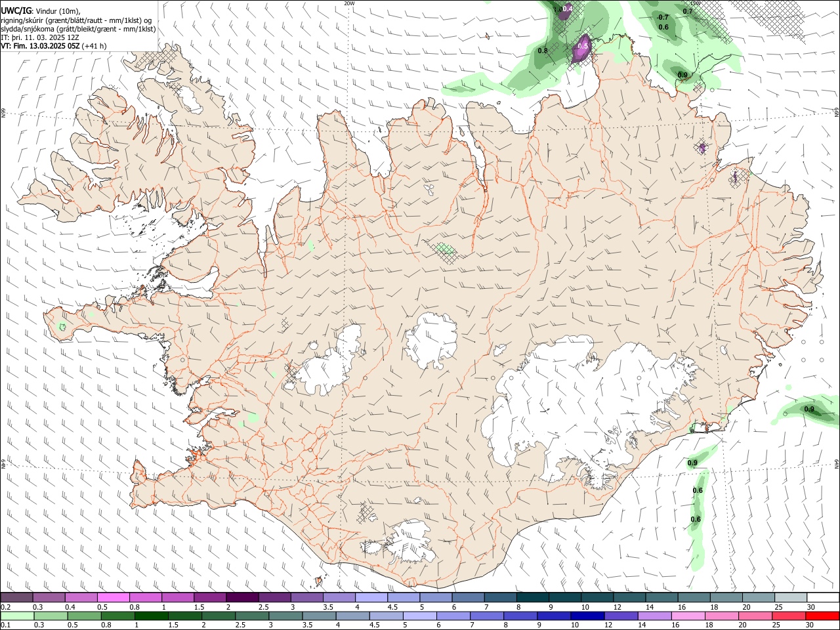
Task: Click the darkest purple upper swatch labeled 2
Action: (242, 598)
